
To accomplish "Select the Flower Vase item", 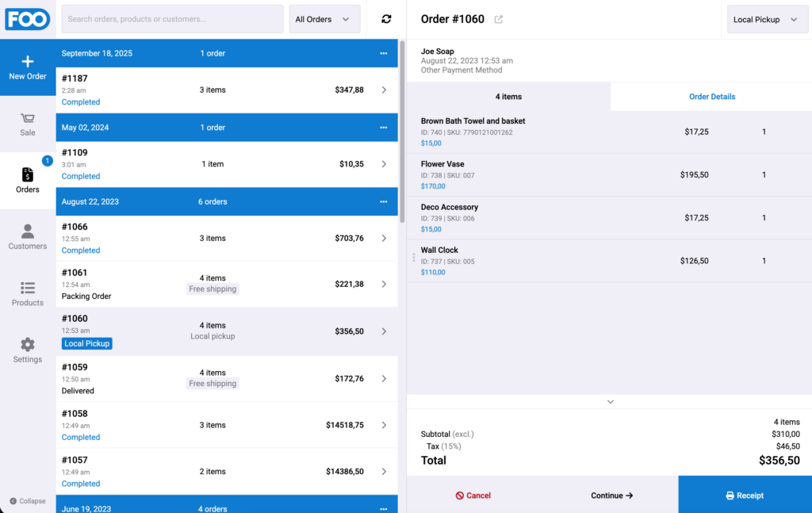I will (609, 175).
